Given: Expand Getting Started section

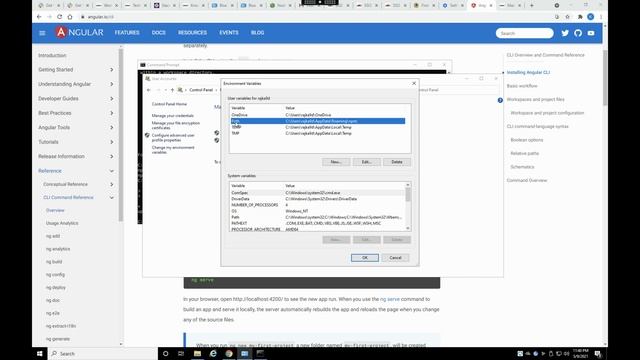Looking at the screenshot, I should (111, 70).
